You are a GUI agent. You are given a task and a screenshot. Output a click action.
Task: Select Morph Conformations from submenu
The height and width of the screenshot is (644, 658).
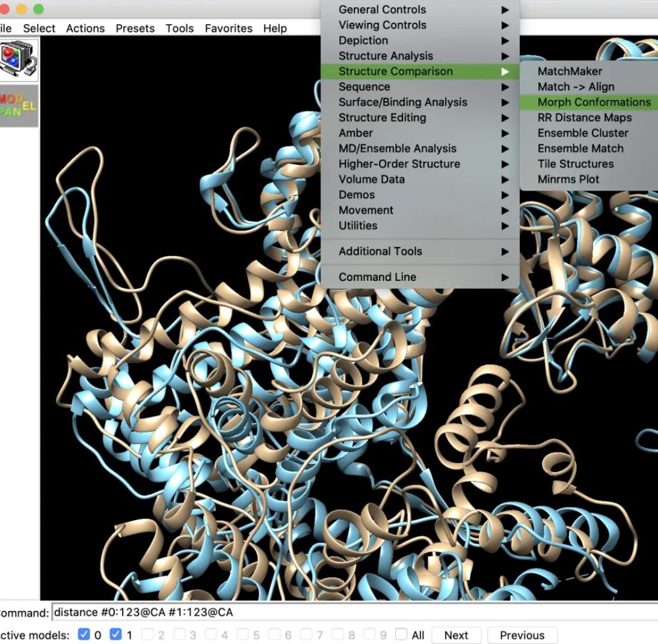click(x=594, y=102)
